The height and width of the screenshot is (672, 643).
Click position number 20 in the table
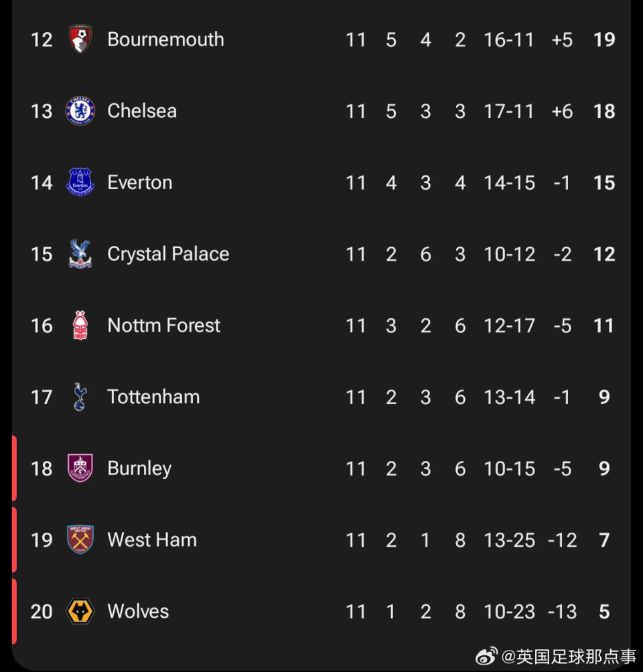click(42, 611)
